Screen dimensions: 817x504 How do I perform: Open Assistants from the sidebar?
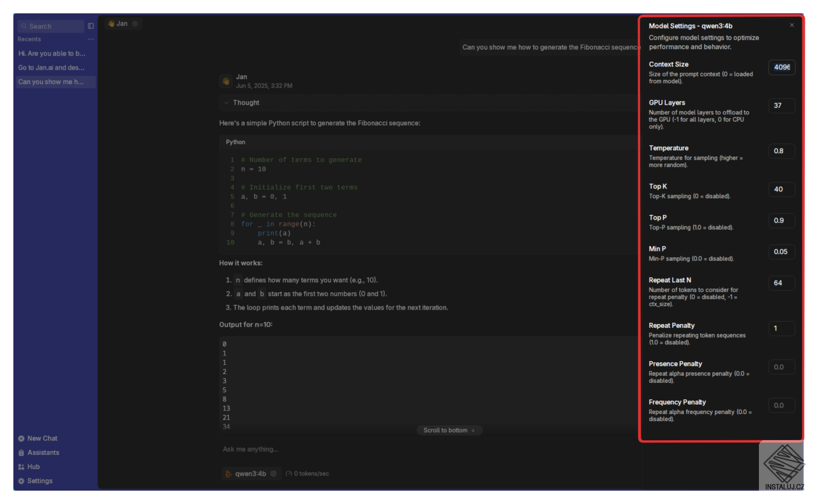tap(38, 452)
